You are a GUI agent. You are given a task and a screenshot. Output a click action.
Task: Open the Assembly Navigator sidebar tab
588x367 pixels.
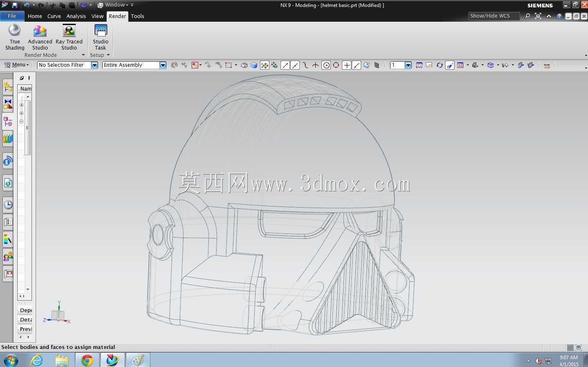(8, 87)
